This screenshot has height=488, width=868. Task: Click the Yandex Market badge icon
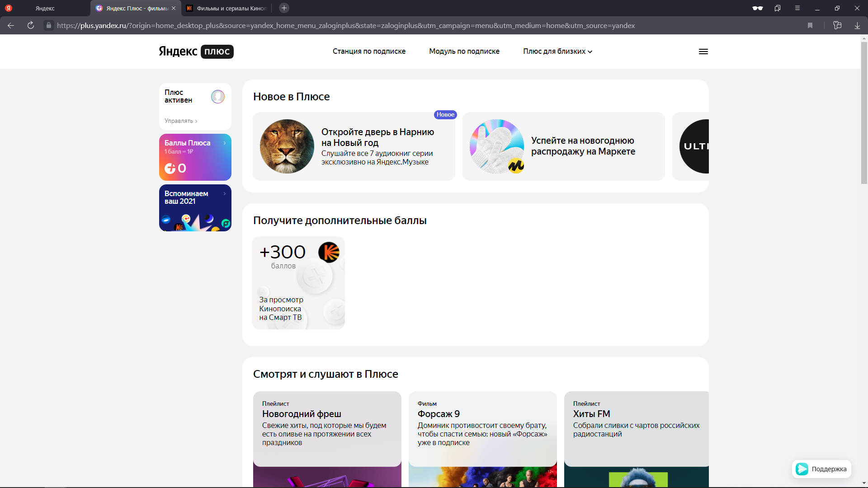tap(516, 166)
